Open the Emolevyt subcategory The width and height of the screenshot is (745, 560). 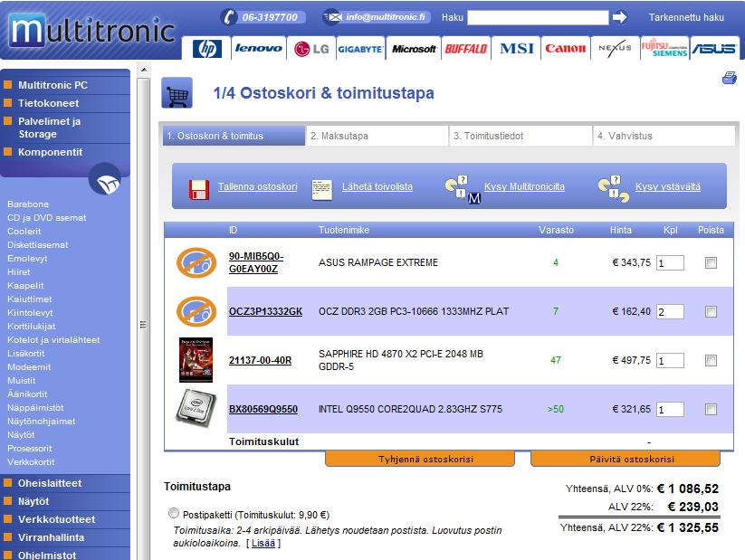[27, 259]
